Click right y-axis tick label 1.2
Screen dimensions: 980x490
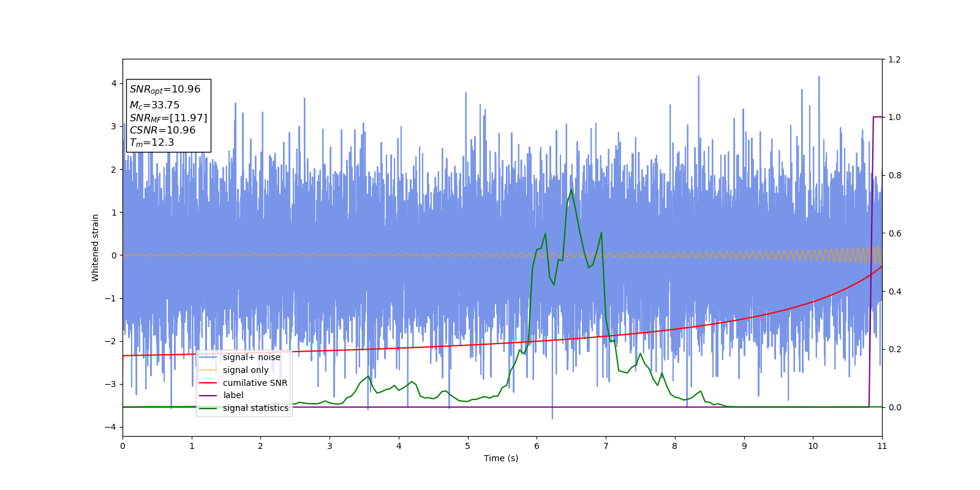pyautogui.click(x=894, y=59)
